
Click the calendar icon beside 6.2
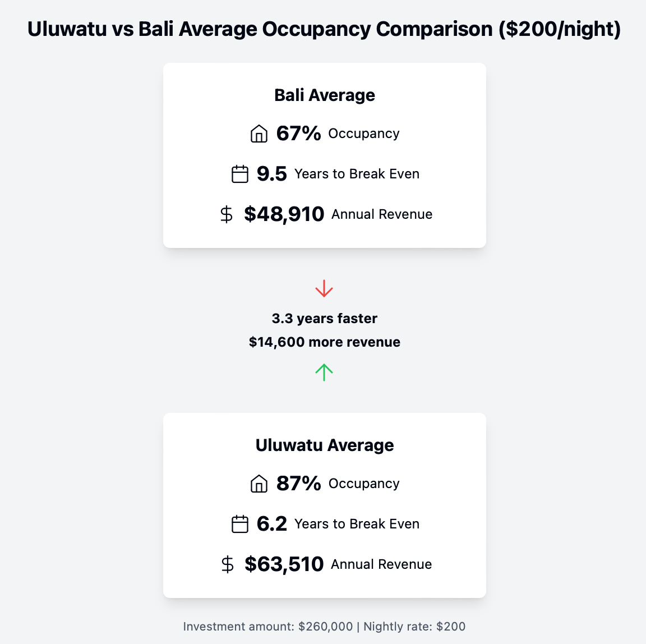pos(240,524)
